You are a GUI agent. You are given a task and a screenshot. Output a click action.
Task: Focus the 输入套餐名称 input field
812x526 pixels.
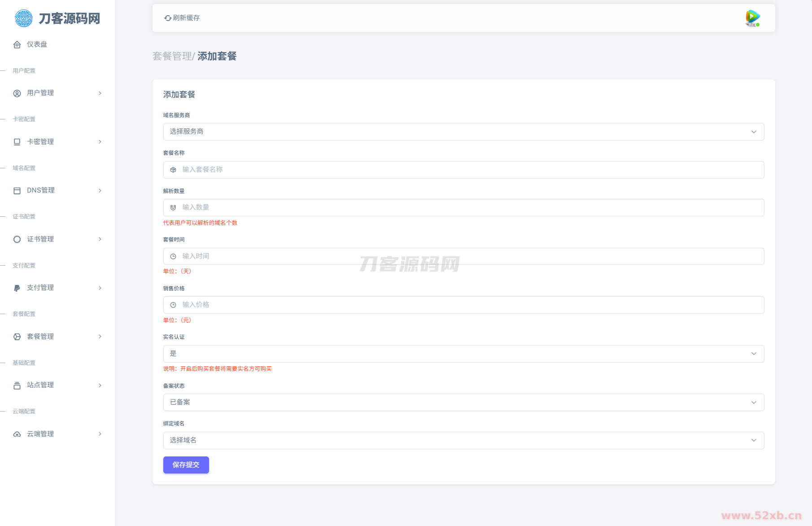click(467, 170)
